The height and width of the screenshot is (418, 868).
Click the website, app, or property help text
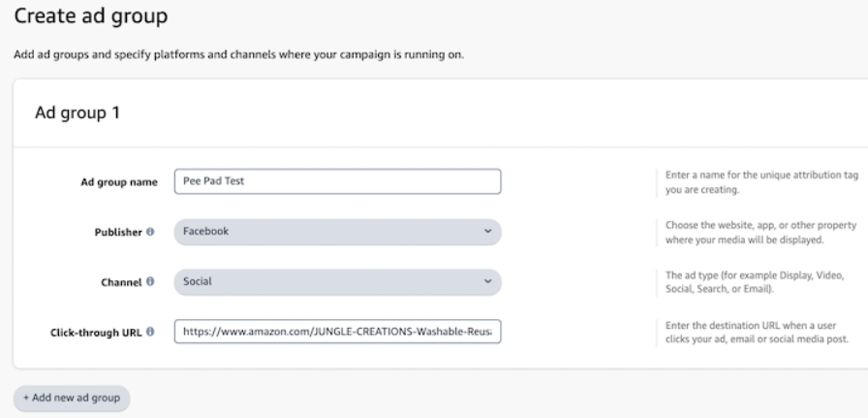(x=760, y=232)
